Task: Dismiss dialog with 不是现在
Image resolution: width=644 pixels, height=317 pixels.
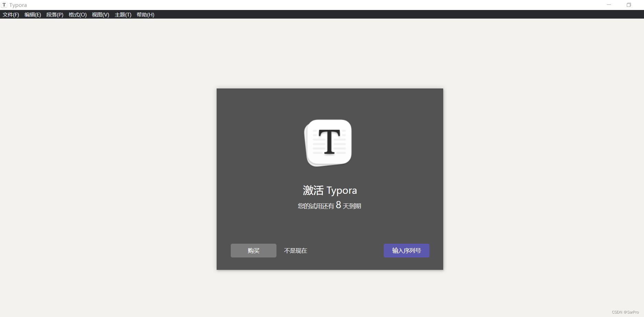Action: click(295, 251)
